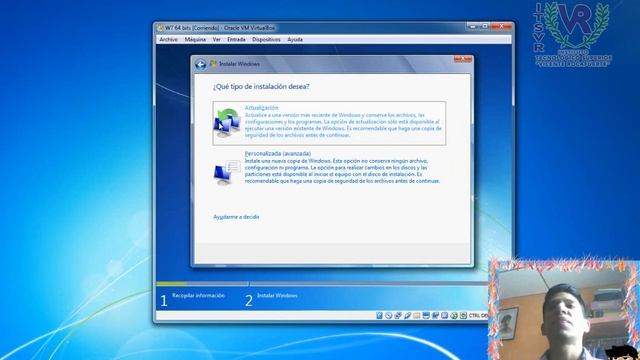Click the mouse integration status icon
640x360 pixels.
tap(454, 316)
